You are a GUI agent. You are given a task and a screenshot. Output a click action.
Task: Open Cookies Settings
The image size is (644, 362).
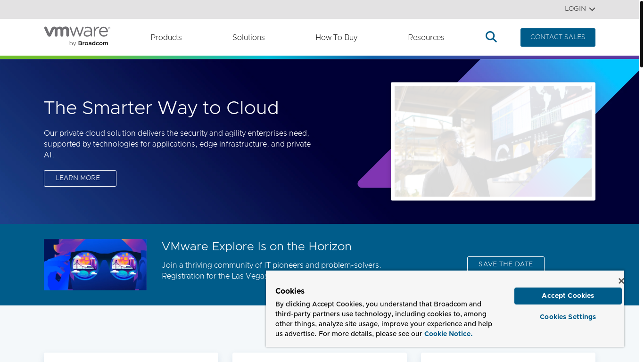[x=568, y=317]
